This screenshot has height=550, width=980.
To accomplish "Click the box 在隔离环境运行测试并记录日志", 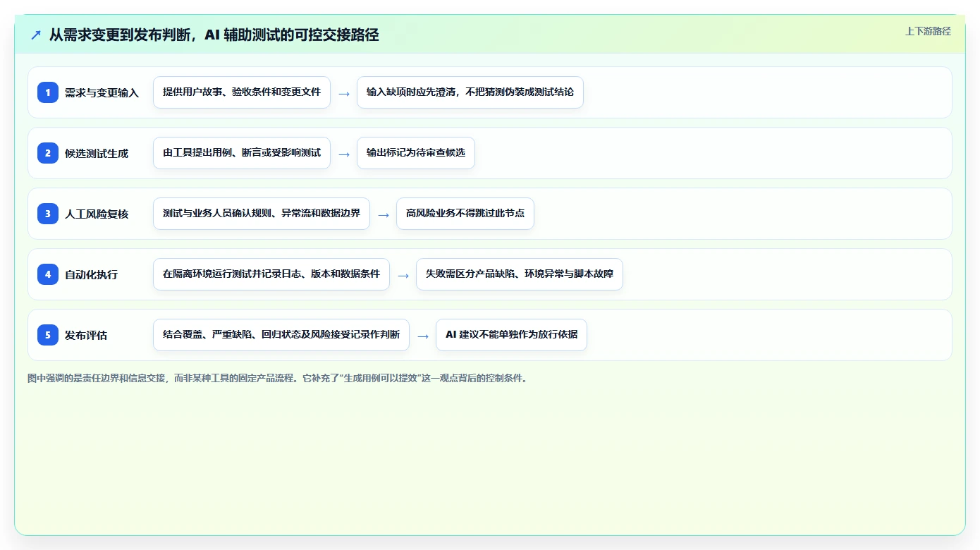I will pos(271,274).
